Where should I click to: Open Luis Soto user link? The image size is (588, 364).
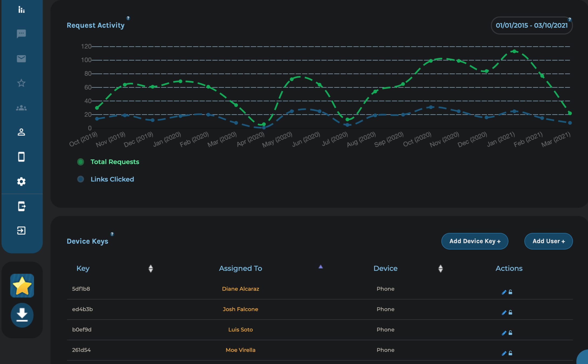pyautogui.click(x=240, y=329)
